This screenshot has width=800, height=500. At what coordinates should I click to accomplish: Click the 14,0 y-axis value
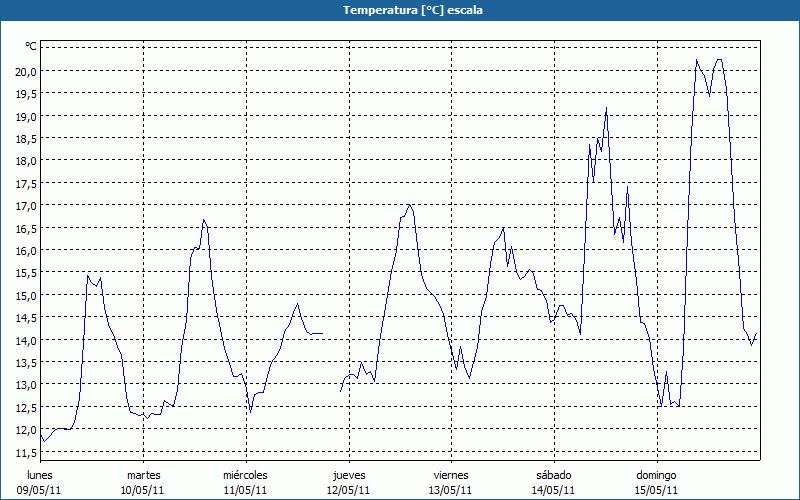pyautogui.click(x=25, y=340)
